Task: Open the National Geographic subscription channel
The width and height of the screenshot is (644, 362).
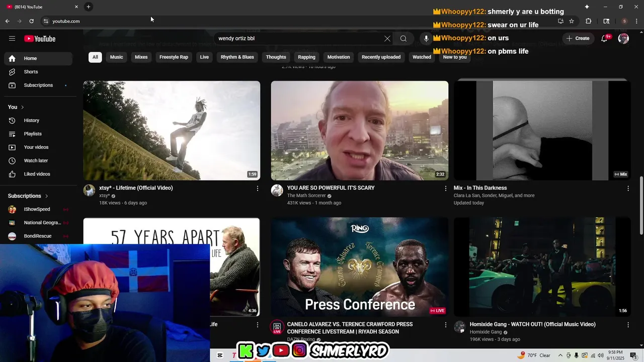Action: (38, 223)
